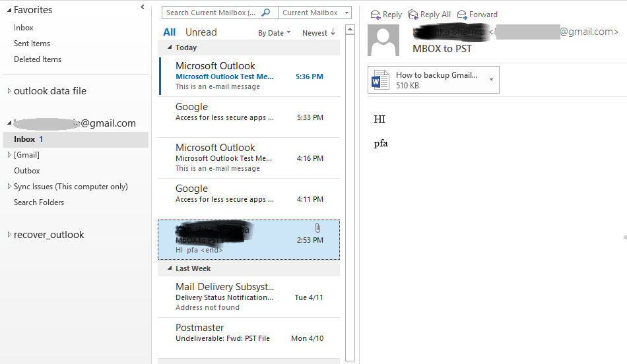This screenshot has width=627, height=364.
Task: Collapse the Favorites section
Action: [x=9, y=10]
